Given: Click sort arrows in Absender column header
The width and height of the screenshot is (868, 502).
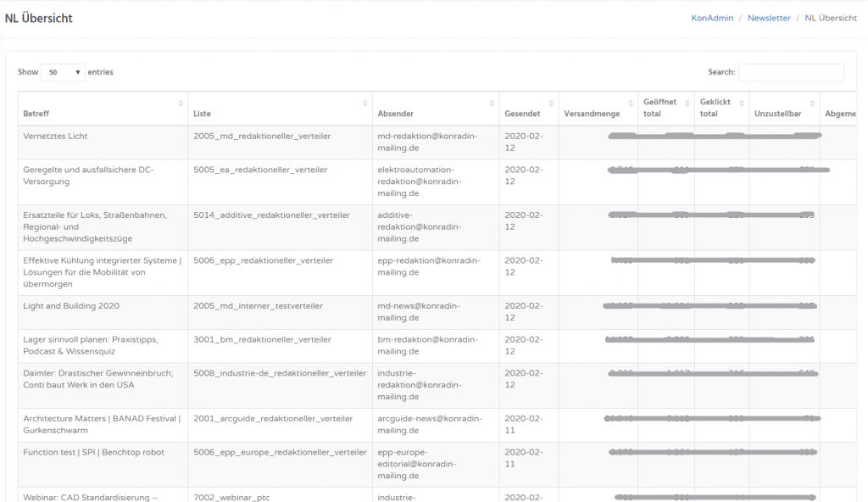Looking at the screenshot, I should 492,103.
